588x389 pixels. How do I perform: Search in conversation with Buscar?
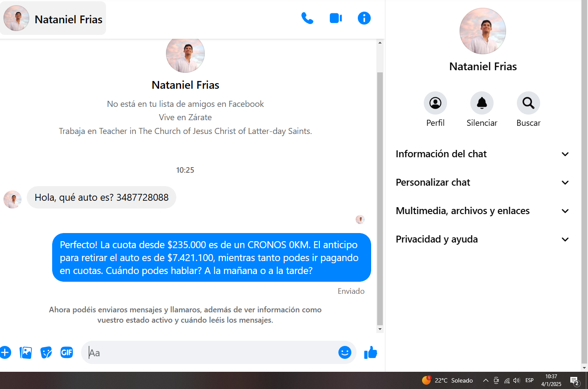(528, 103)
